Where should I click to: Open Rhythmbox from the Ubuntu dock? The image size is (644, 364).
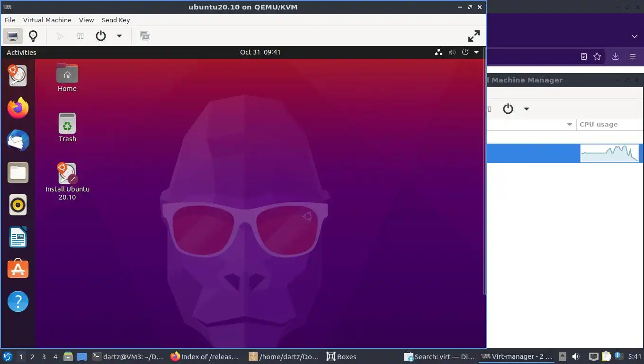coord(18,205)
